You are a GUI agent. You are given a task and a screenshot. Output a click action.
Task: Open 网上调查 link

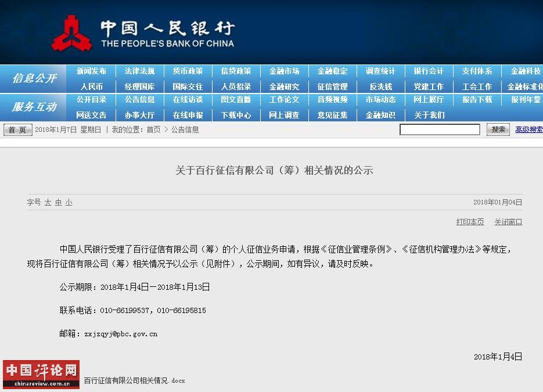pyautogui.click(x=284, y=115)
